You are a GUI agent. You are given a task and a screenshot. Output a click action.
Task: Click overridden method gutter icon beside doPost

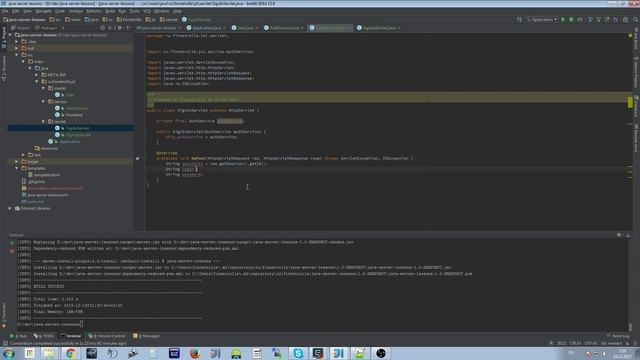click(x=138, y=158)
